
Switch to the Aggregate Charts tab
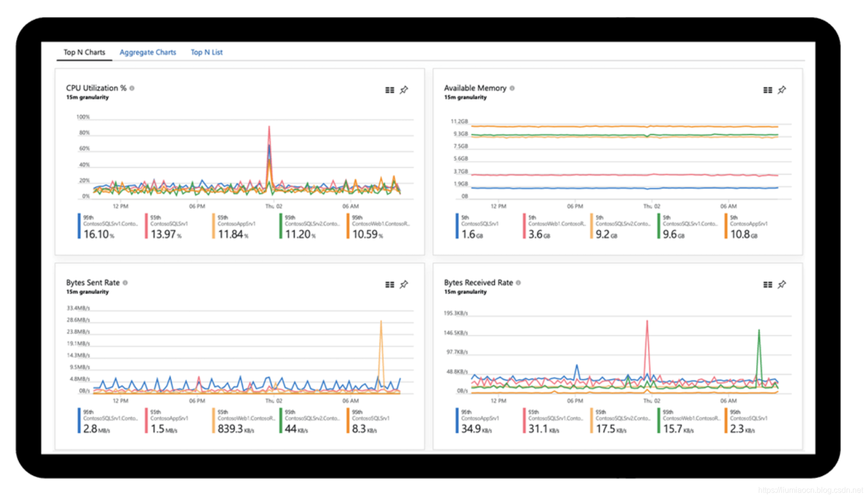click(148, 52)
